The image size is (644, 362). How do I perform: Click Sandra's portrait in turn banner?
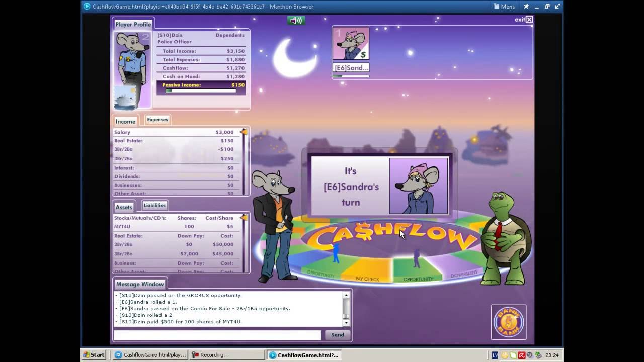418,186
